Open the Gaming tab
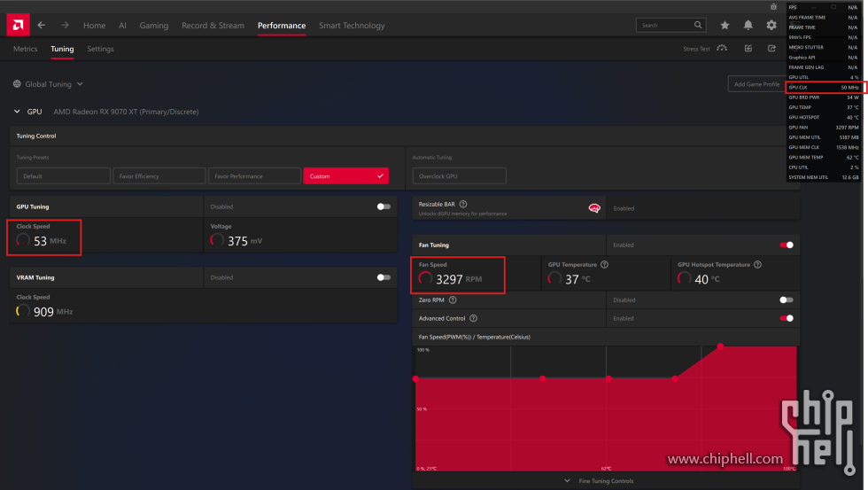This screenshot has height=490, width=868. tap(154, 26)
